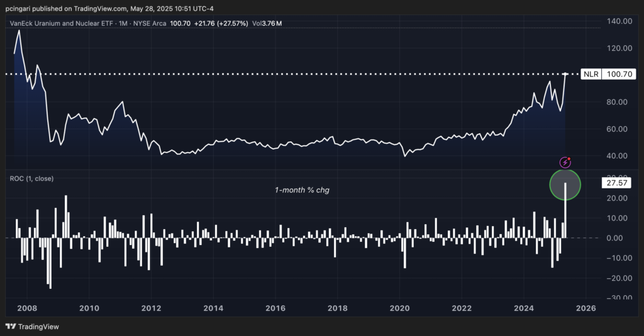The height and width of the screenshot is (336, 644).
Task: Click the 2016 label on time axis
Action: pyautogui.click(x=275, y=308)
